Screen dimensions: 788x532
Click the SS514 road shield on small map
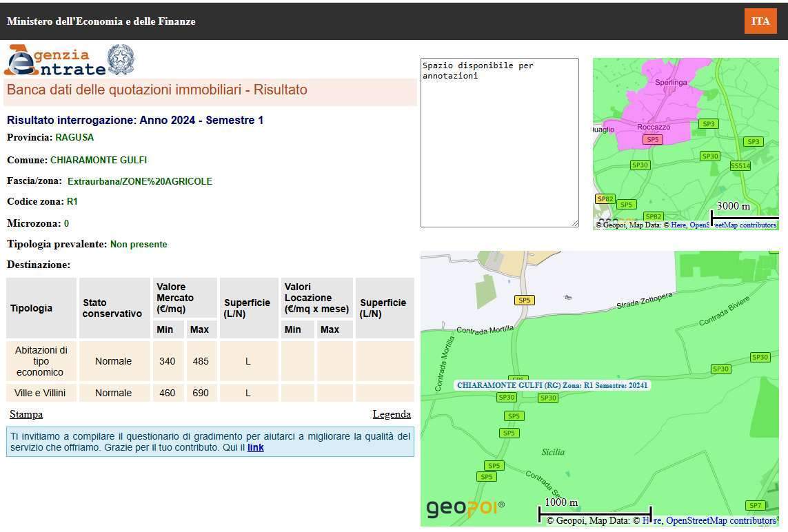tap(740, 165)
